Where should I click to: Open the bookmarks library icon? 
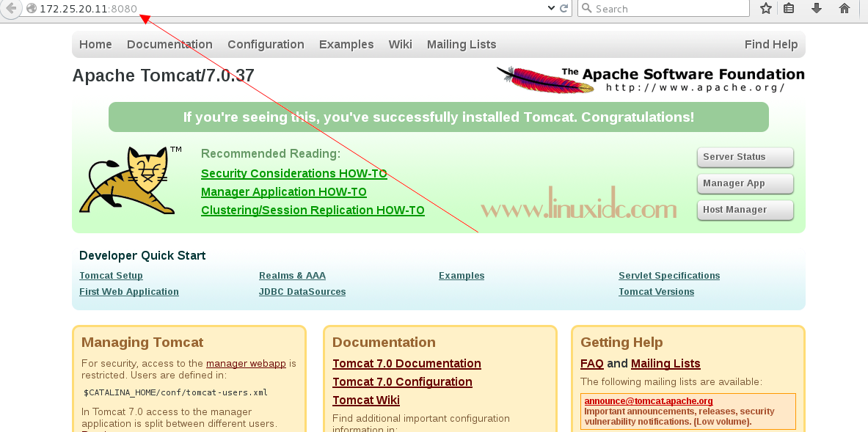point(789,8)
